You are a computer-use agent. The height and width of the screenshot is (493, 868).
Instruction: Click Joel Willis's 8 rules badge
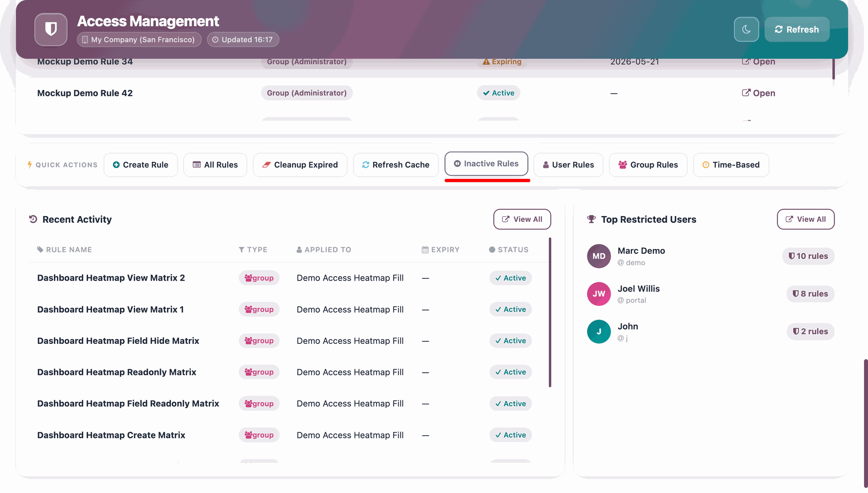coord(810,294)
